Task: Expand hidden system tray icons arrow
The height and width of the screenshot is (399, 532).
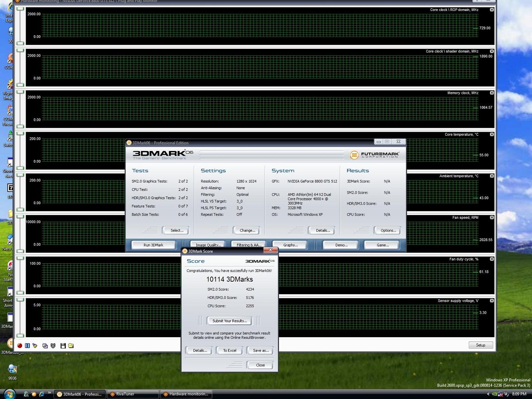Action: [x=488, y=394]
